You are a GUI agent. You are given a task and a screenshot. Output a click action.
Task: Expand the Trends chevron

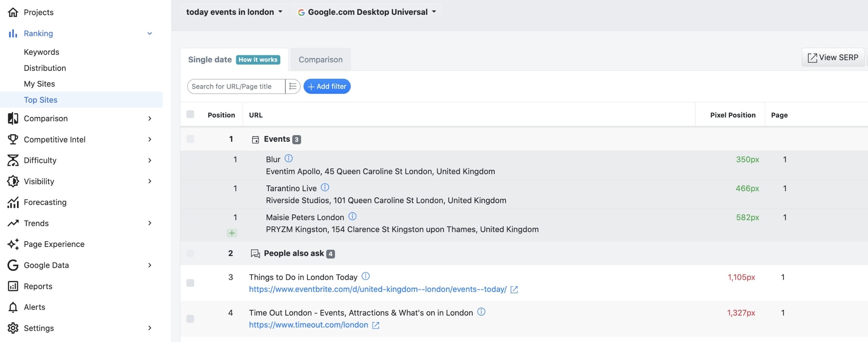coord(150,223)
